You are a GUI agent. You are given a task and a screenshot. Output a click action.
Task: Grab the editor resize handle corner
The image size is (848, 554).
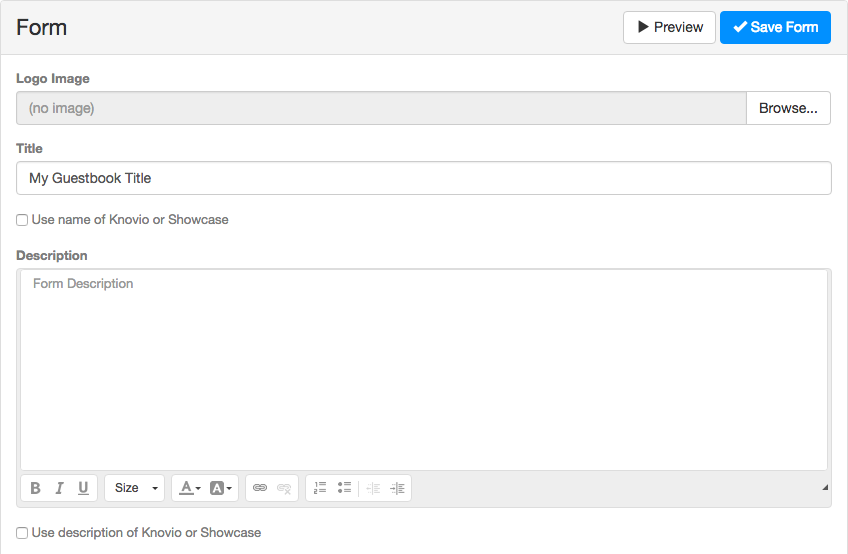click(x=825, y=487)
